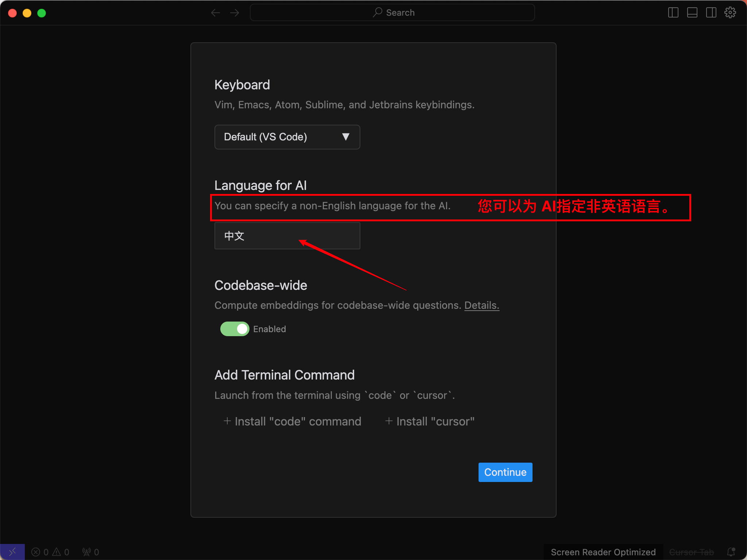Toggle the secondary side bar icon

(711, 13)
